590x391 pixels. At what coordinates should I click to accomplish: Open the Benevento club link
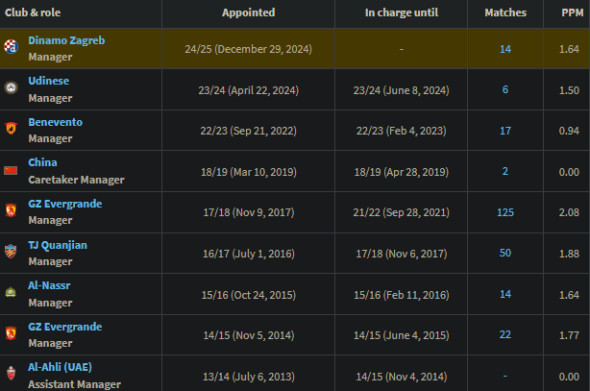coord(55,122)
